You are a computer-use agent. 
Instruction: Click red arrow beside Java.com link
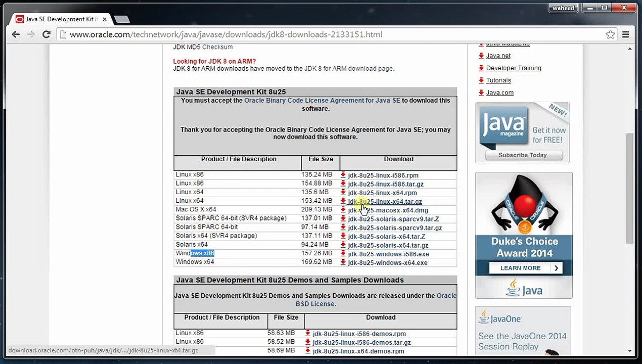pyautogui.click(x=481, y=93)
